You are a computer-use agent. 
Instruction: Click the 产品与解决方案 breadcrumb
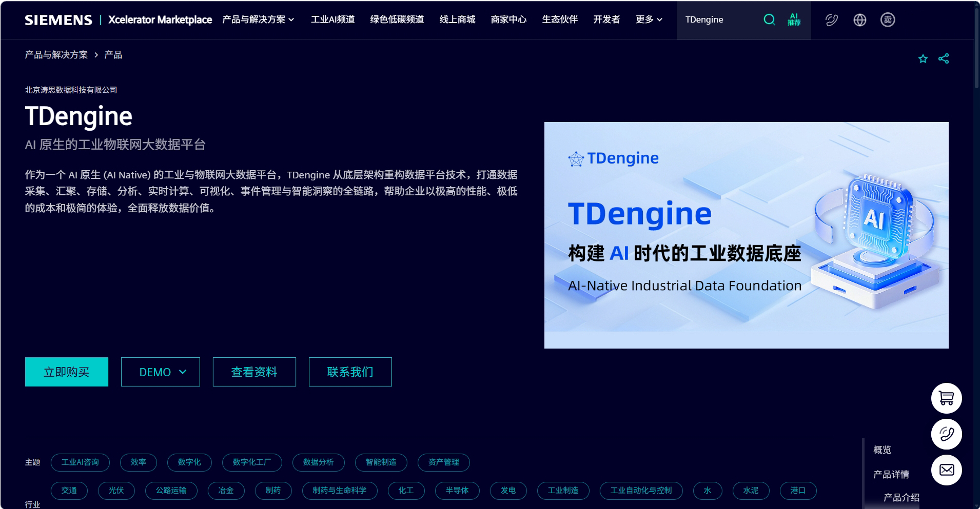(56, 55)
